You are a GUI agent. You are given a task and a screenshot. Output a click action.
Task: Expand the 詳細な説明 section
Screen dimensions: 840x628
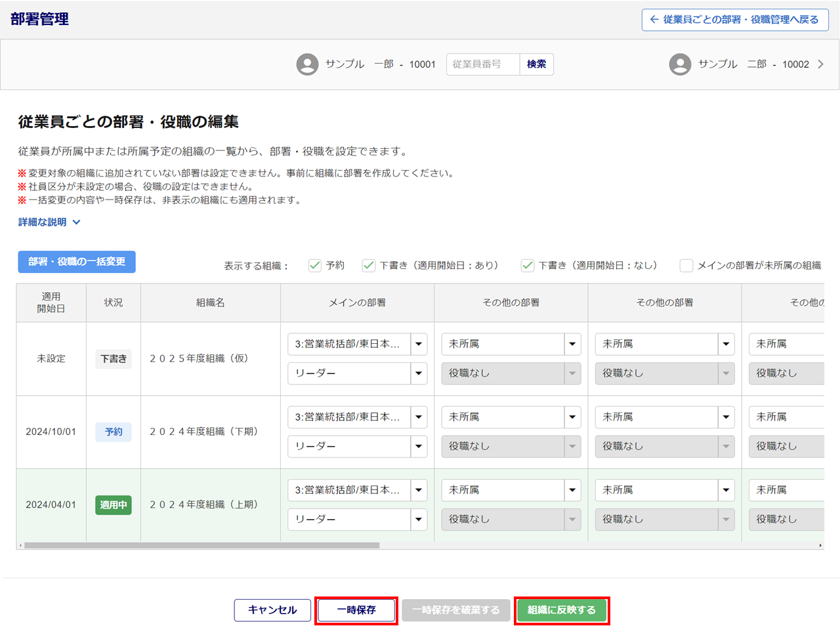pos(49,222)
